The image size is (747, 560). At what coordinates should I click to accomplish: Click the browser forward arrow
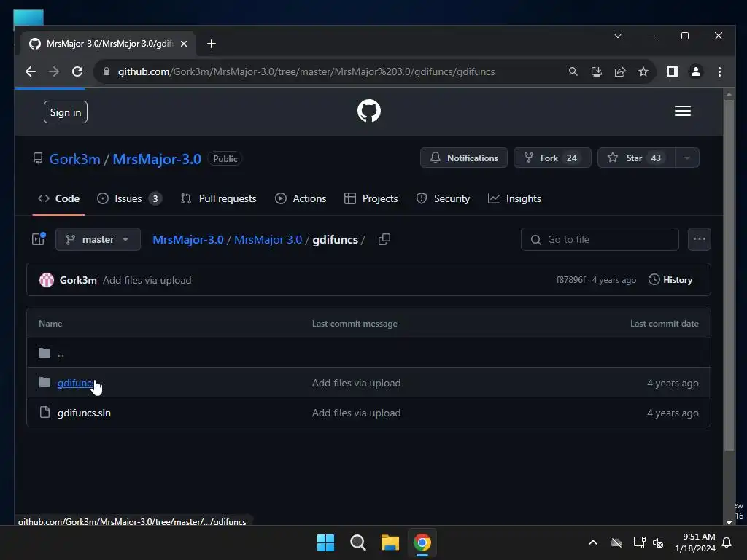coord(54,71)
